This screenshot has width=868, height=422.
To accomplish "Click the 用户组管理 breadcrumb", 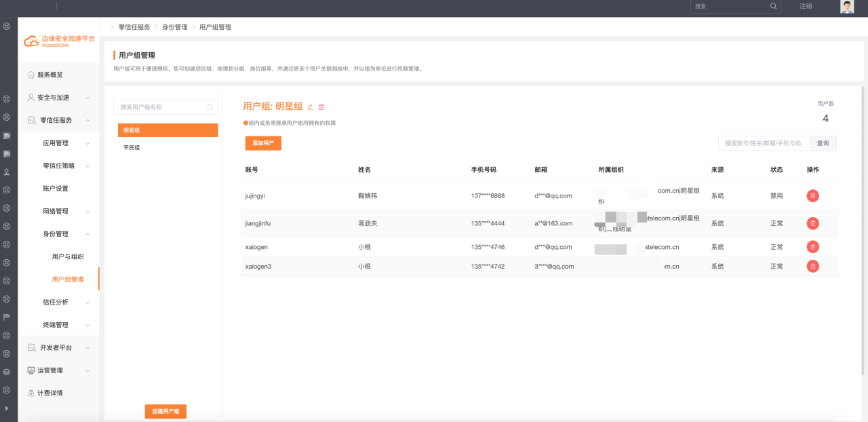I will point(215,27).
